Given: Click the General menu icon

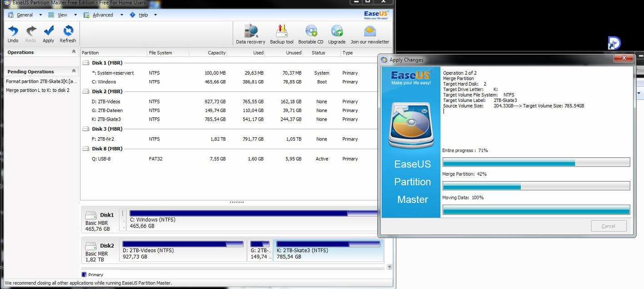Looking at the screenshot, I should pyautogui.click(x=11, y=15).
